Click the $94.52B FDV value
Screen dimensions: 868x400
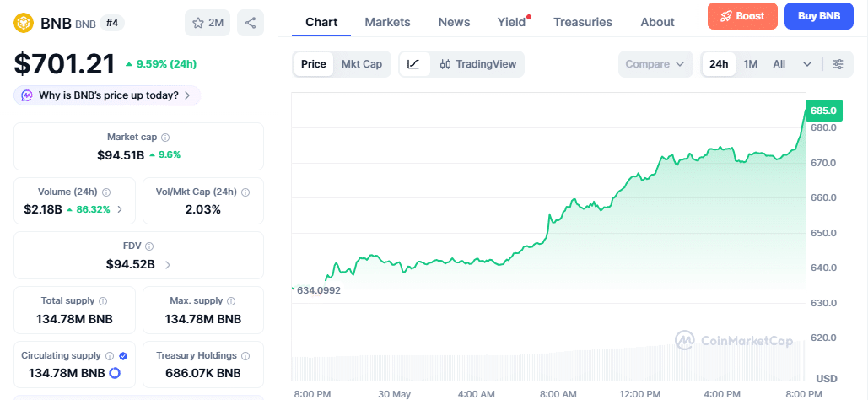pyautogui.click(x=131, y=264)
